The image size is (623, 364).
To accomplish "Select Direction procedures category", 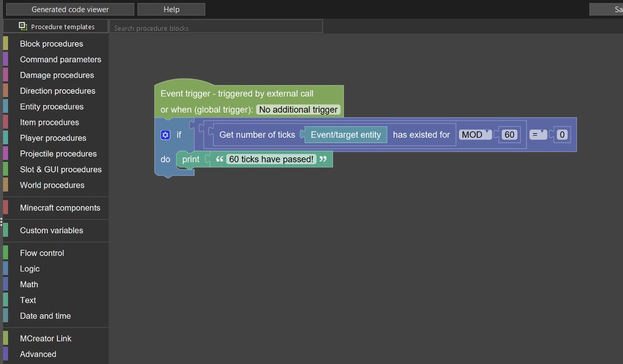I will 58,91.
